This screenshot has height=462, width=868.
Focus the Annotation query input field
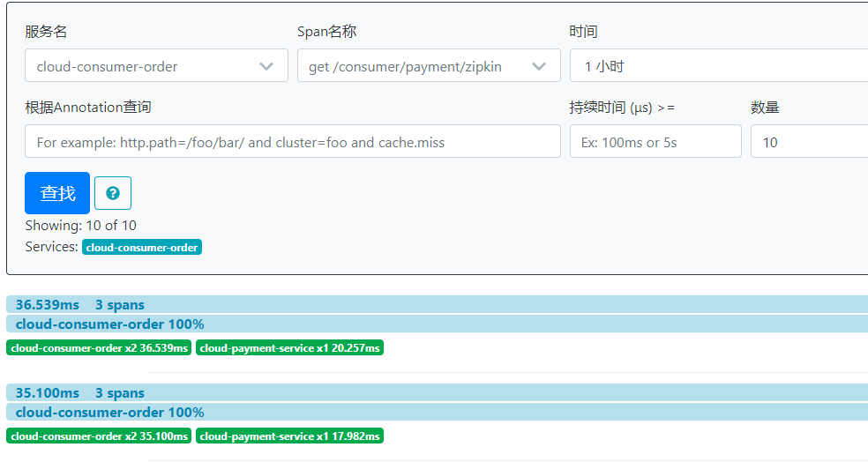tap(293, 142)
